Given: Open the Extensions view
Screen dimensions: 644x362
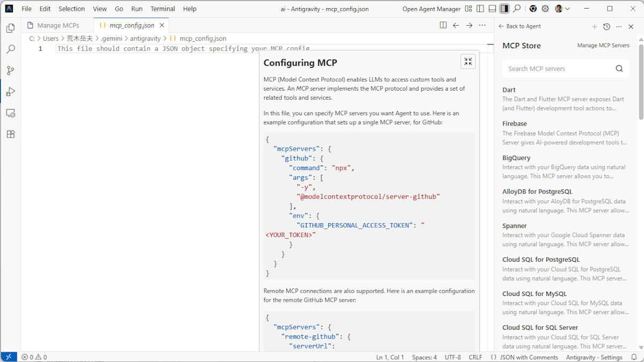Looking at the screenshot, I should point(10,135).
